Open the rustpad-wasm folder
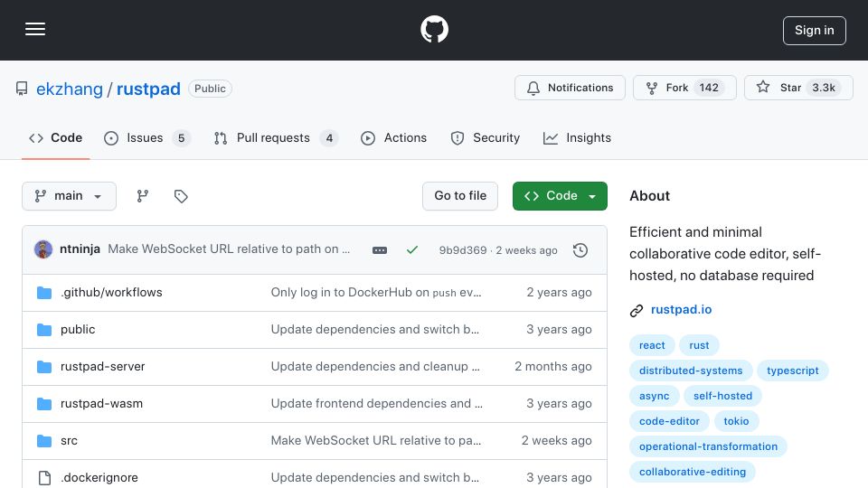868x488 pixels. (x=101, y=403)
